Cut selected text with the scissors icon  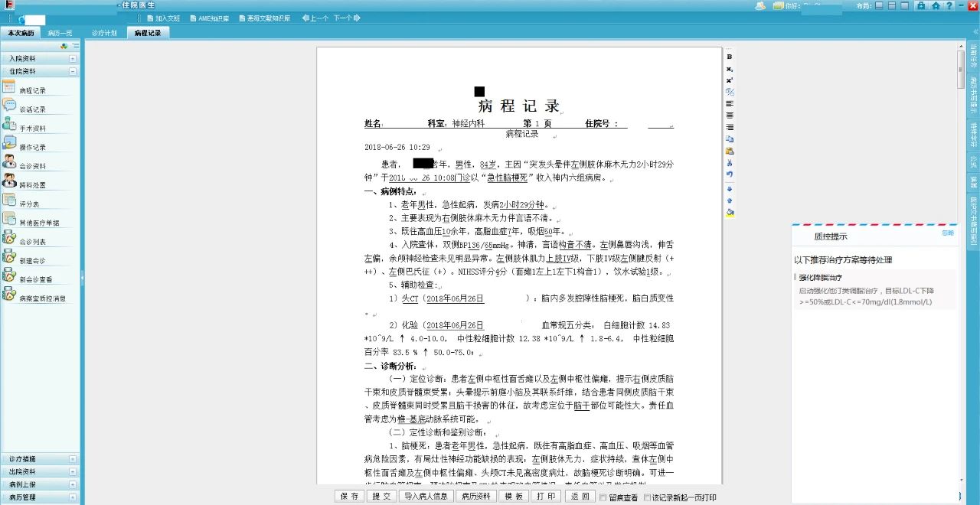pos(729,163)
